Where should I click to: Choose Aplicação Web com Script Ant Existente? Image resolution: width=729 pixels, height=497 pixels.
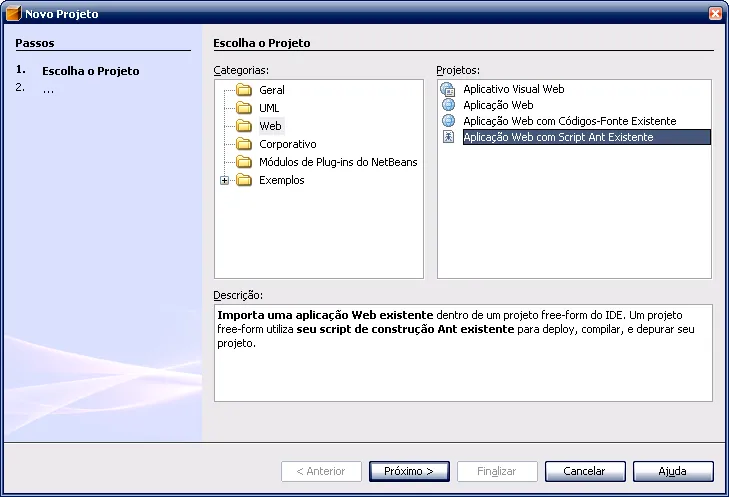click(x=587, y=137)
